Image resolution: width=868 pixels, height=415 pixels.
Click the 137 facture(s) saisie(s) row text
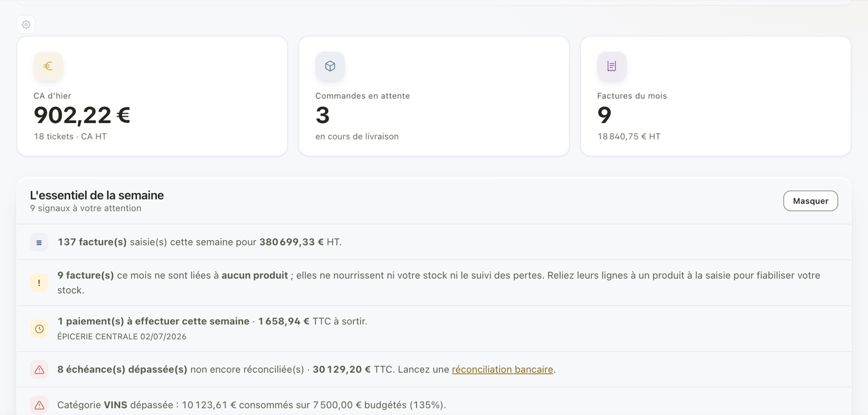point(200,242)
